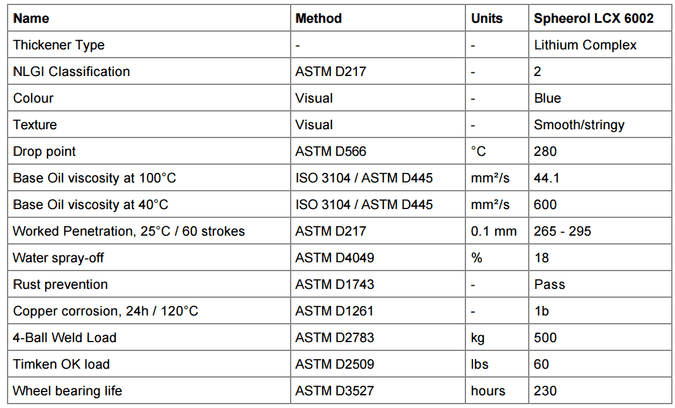Select the 'Thickener Type' row label
Image resolution: width=675 pixels, height=408 pixels.
pos(58,45)
